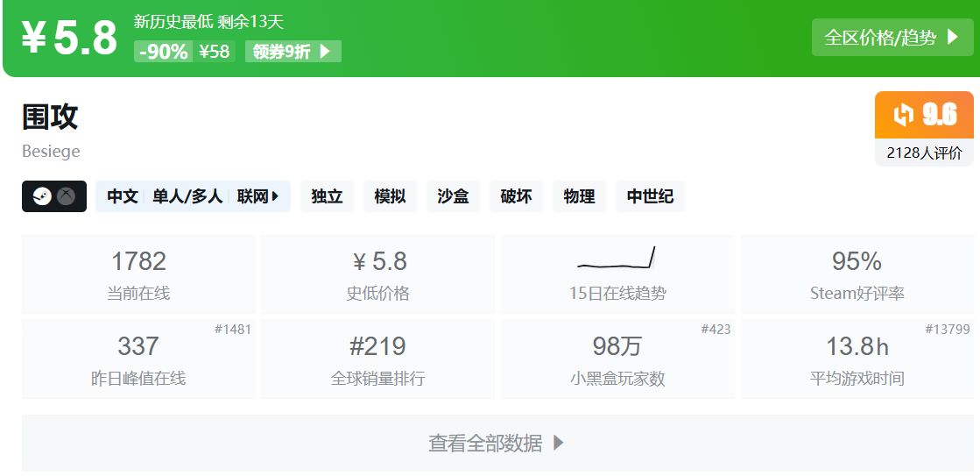Click the Xbox platform icon
980x476 pixels.
click(67, 196)
